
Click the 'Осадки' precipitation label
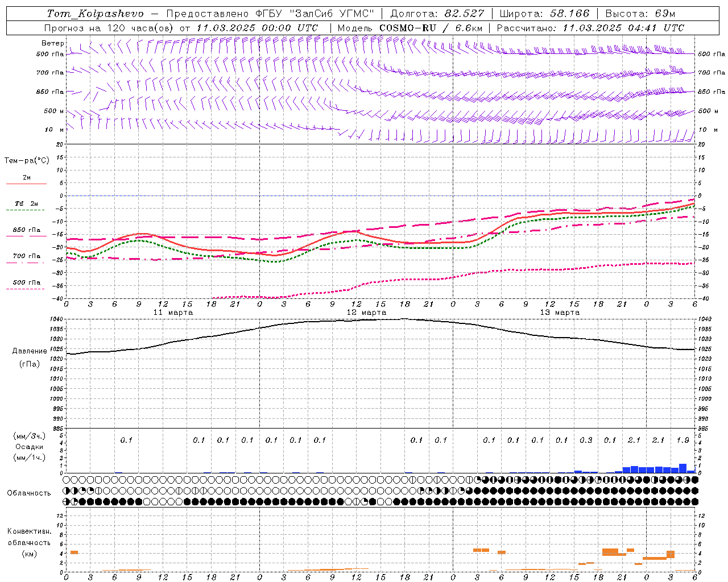click(x=30, y=447)
